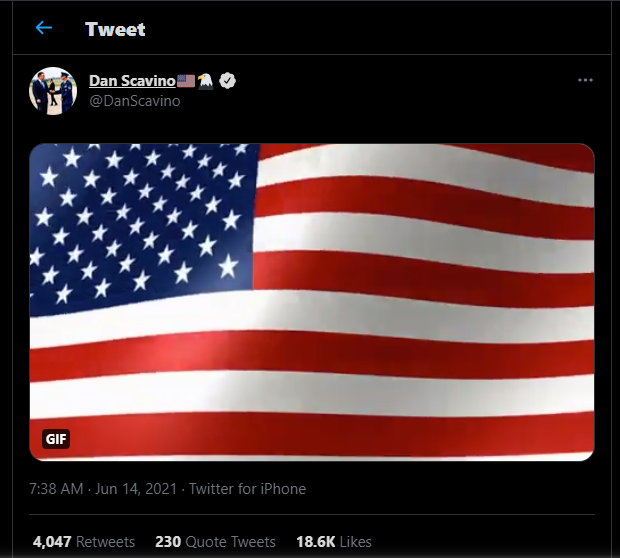Click the GIF badge on the media
The image size is (620, 558).
point(56,439)
